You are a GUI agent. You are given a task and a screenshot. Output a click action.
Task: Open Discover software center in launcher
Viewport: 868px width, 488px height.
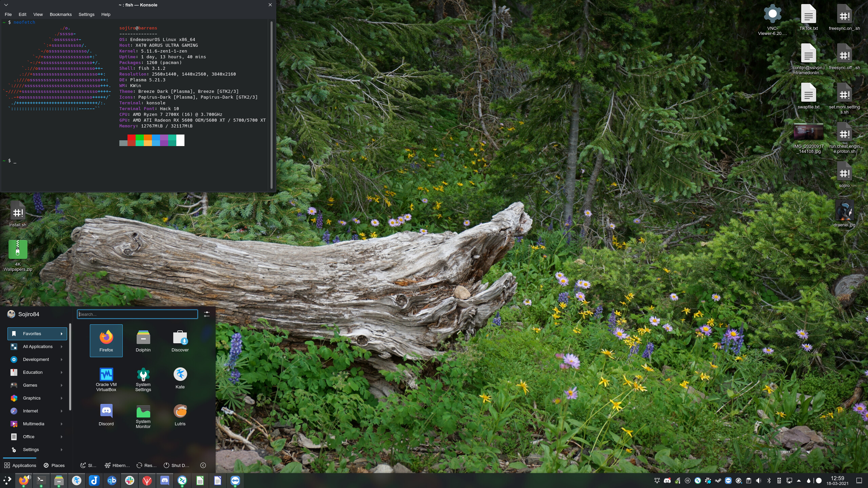coord(180,341)
